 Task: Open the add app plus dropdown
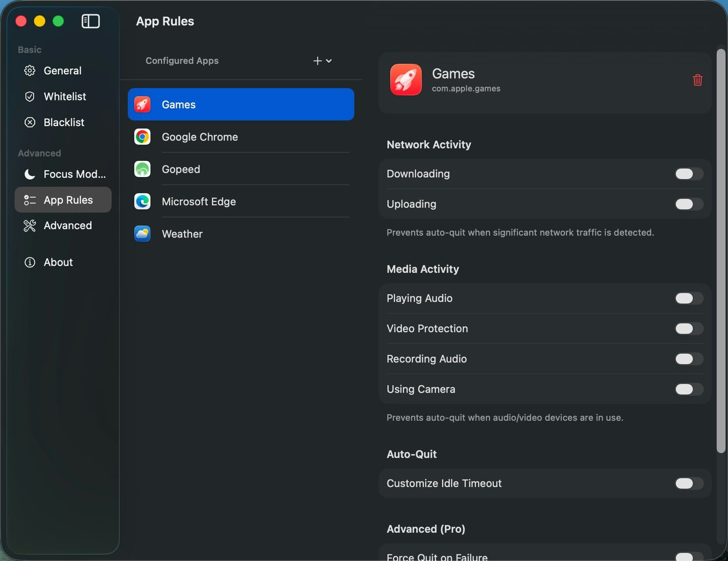pyautogui.click(x=322, y=61)
